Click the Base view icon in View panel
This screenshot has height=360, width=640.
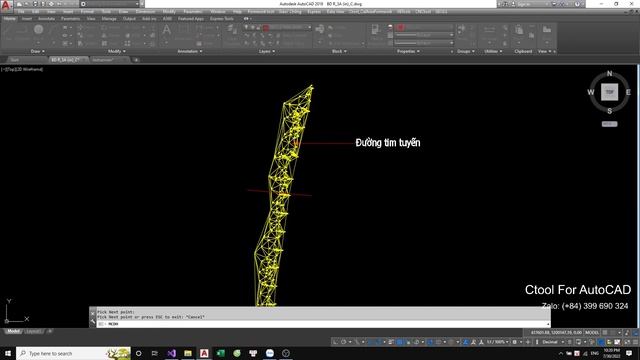click(x=547, y=29)
